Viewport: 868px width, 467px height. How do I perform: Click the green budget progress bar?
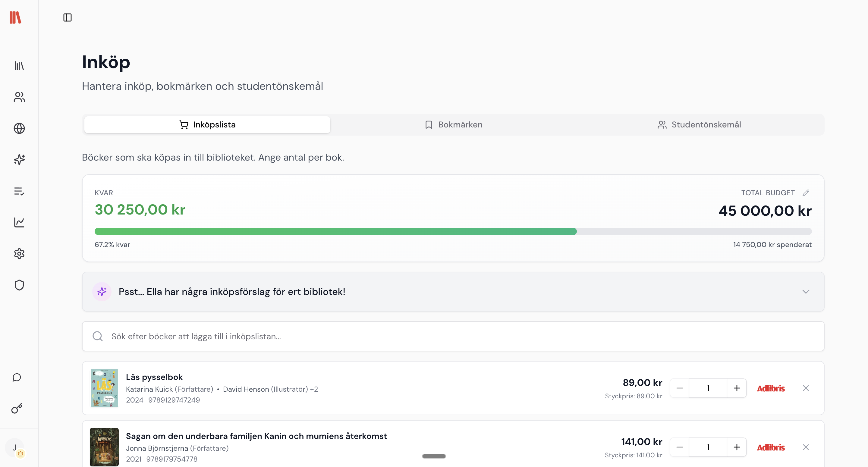pyautogui.click(x=335, y=231)
